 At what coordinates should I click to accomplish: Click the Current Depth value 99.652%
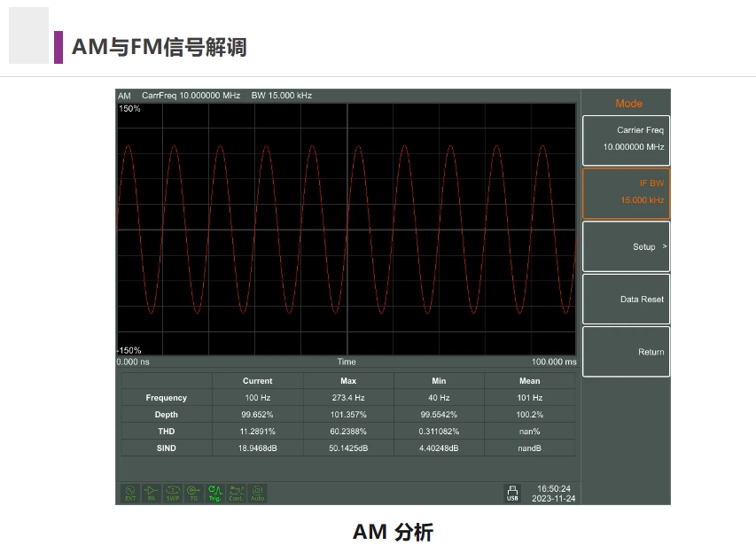click(258, 415)
